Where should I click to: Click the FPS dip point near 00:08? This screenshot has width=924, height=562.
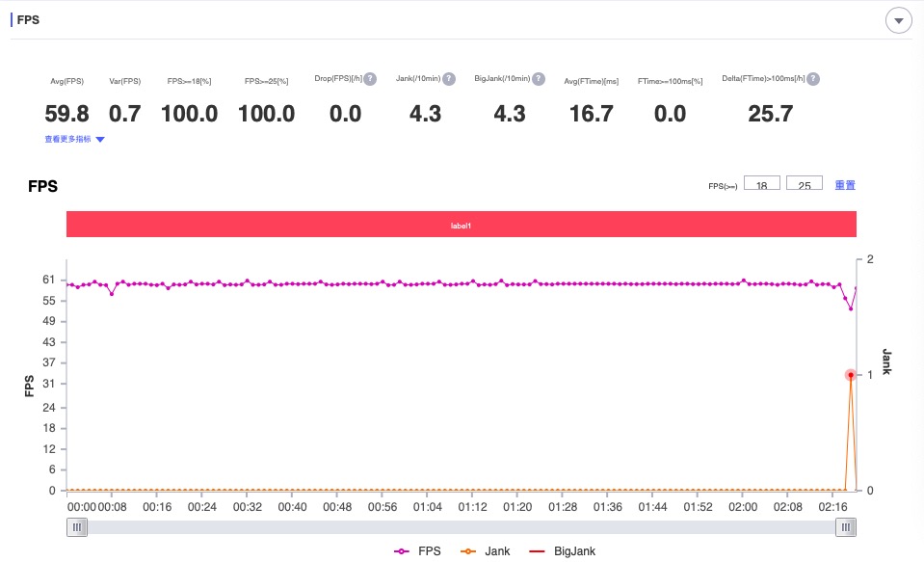pyautogui.click(x=112, y=293)
